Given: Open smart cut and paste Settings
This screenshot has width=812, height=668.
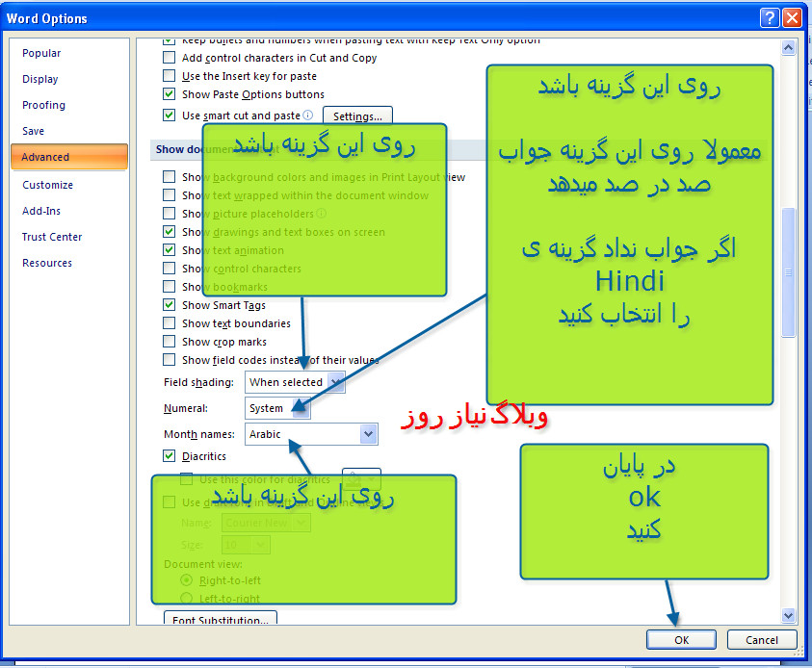Looking at the screenshot, I should 358,116.
